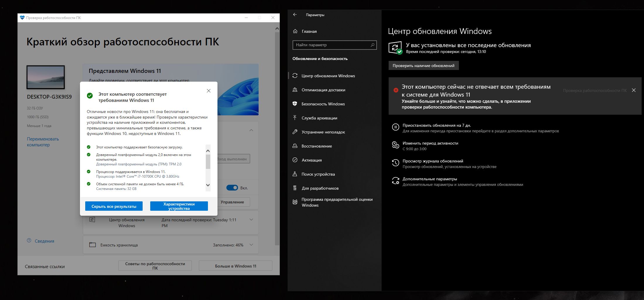This screenshot has width=644, height=300.
Task: Click the search magnifier icon in Найти параметр
Action: (373, 45)
